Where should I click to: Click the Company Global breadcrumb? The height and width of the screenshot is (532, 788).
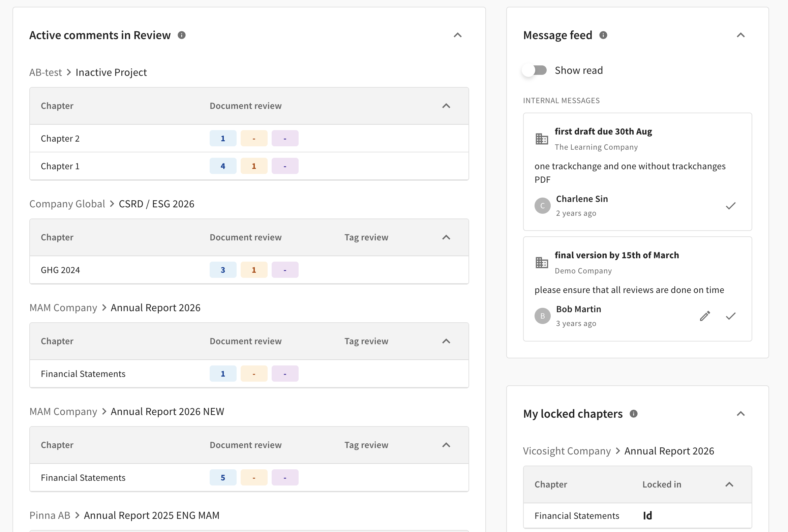tap(67, 204)
